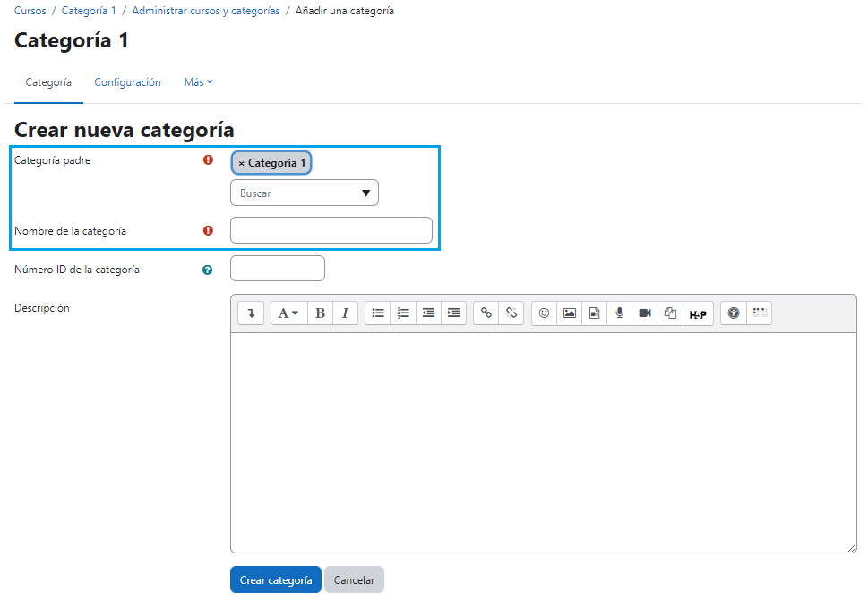Image resolution: width=868 pixels, height=600 pixels.
Task: Insert an emoji in the description editor
Action: coord(544,313)
